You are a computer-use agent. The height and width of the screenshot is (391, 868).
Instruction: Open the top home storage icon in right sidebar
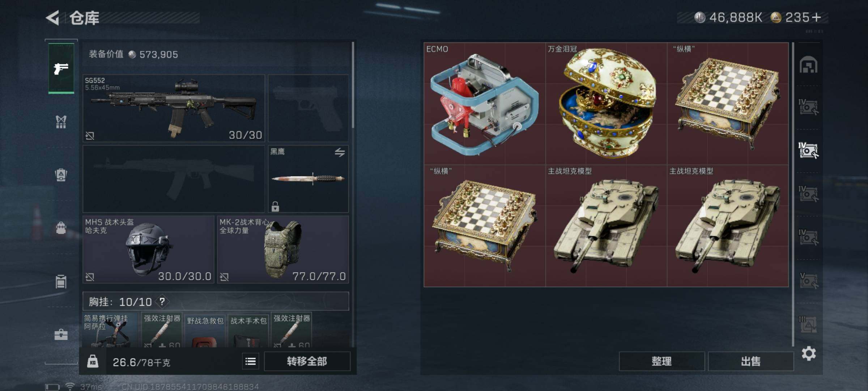pyautogui.click(x=808, y=65)
